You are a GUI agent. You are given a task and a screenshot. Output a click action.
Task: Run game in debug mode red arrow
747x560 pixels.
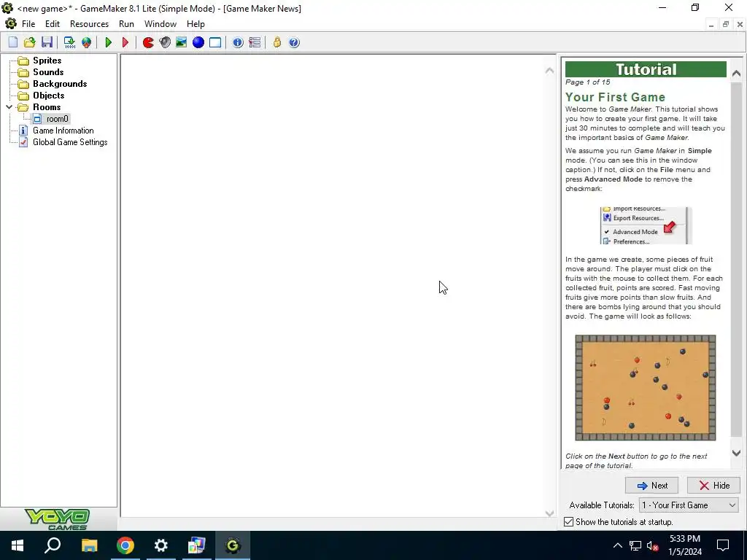pyautogui.click(x=125, y=42)
